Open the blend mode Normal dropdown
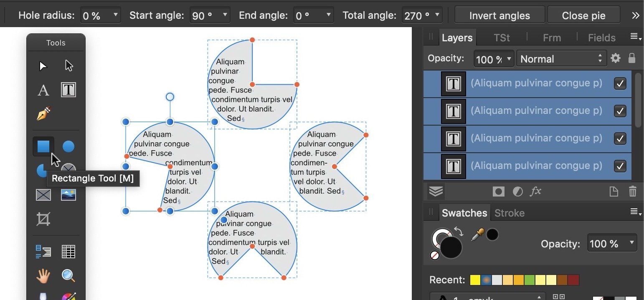 pyautogui.click(x=561, y=58)
